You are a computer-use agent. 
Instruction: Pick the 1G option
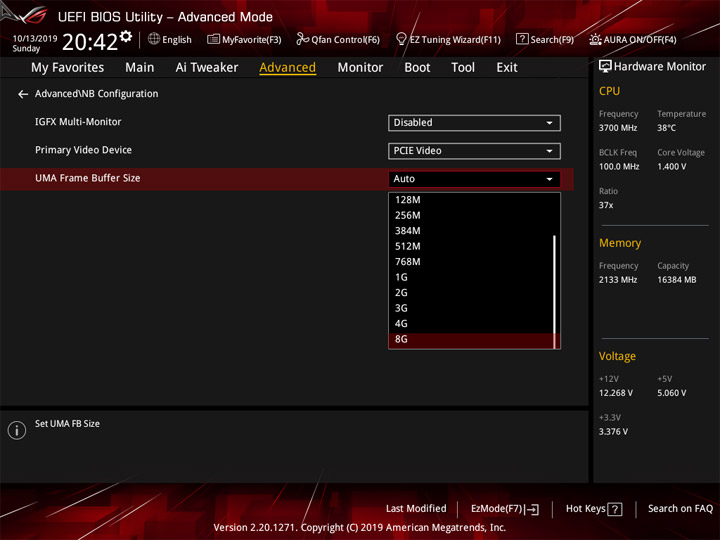(471, 277)
